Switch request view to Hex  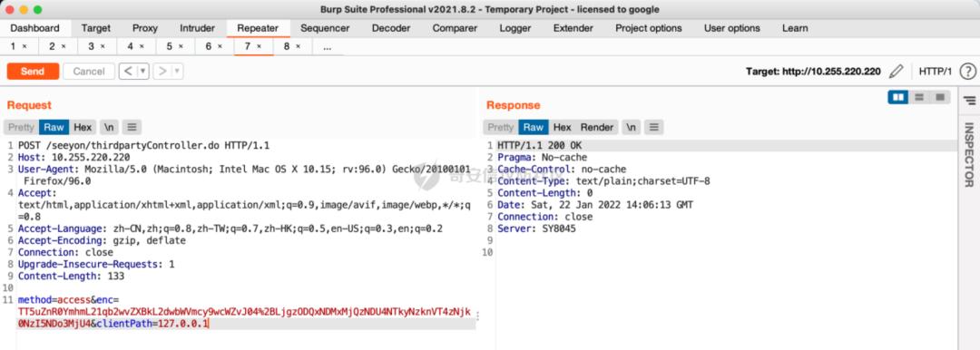83,127
